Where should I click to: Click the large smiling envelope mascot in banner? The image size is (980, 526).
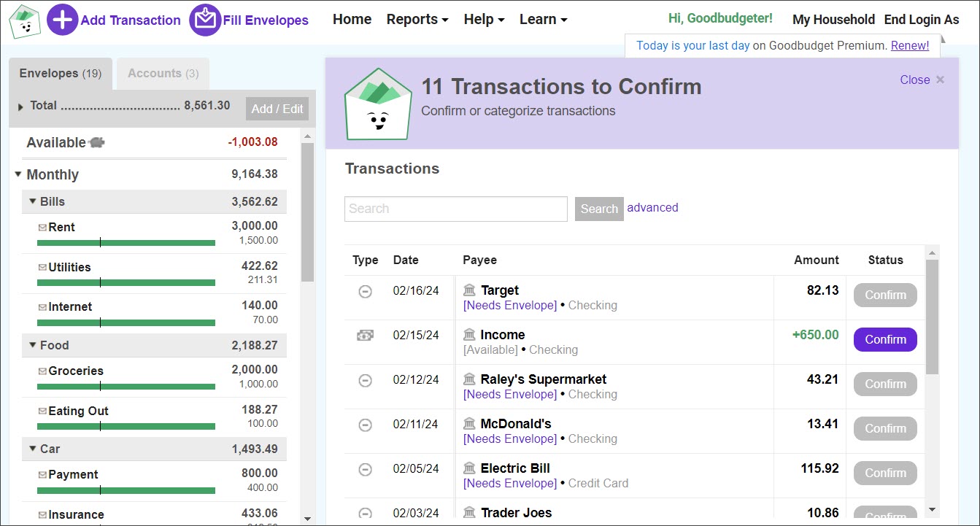coord(378,104)
